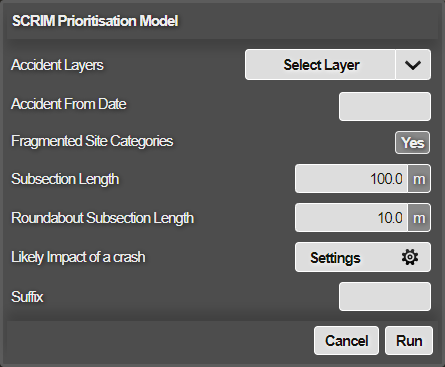Click the Subsection Length label text

click(x=65, y=179)
